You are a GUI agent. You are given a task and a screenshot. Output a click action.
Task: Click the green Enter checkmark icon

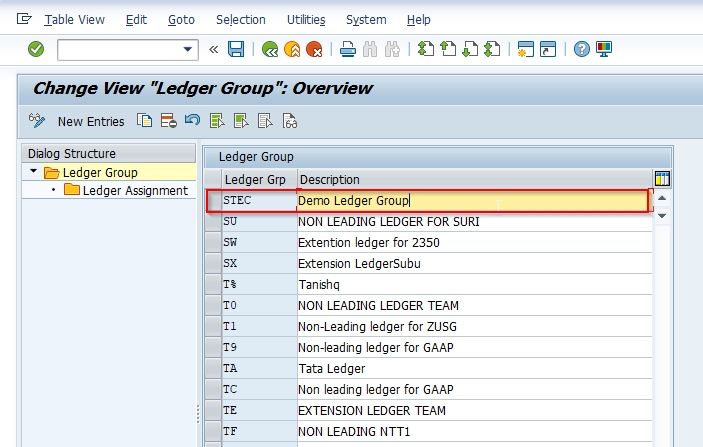click(36, 49)
